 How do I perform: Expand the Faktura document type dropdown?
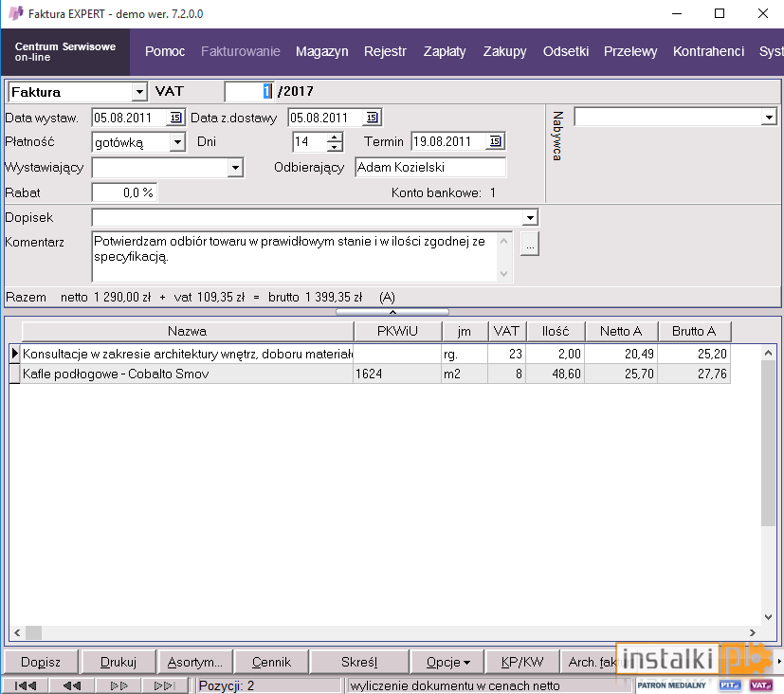139,92
